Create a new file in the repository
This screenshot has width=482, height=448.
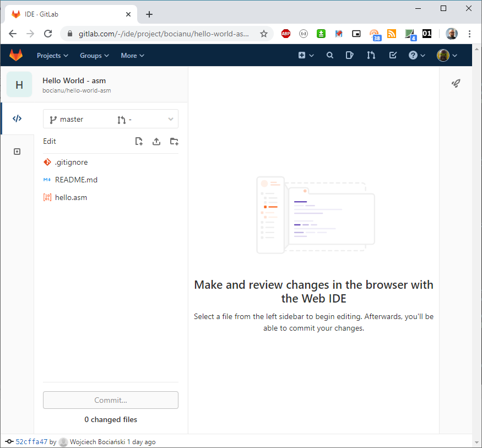click(x=139, y=141)
